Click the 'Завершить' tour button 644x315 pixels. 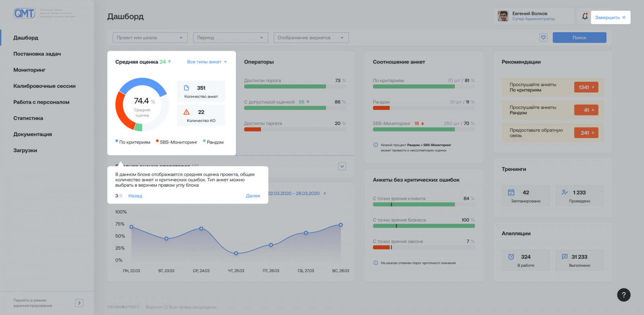point(610,18)
